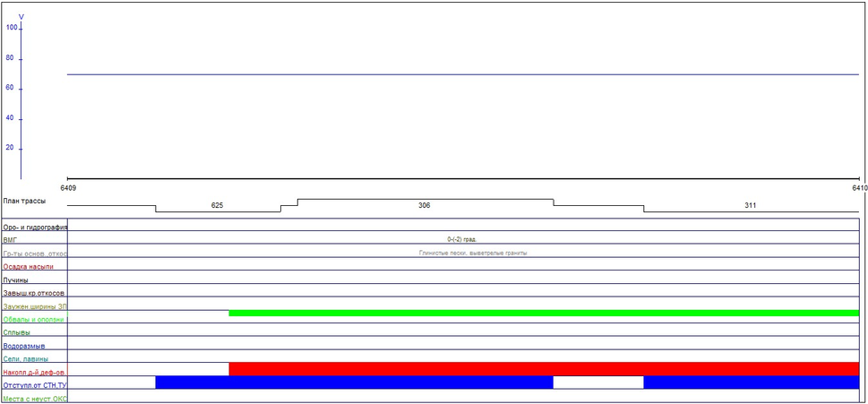Select the 'Пучины' row label
This screenshot has width=868, height=404.
point(15,280)
